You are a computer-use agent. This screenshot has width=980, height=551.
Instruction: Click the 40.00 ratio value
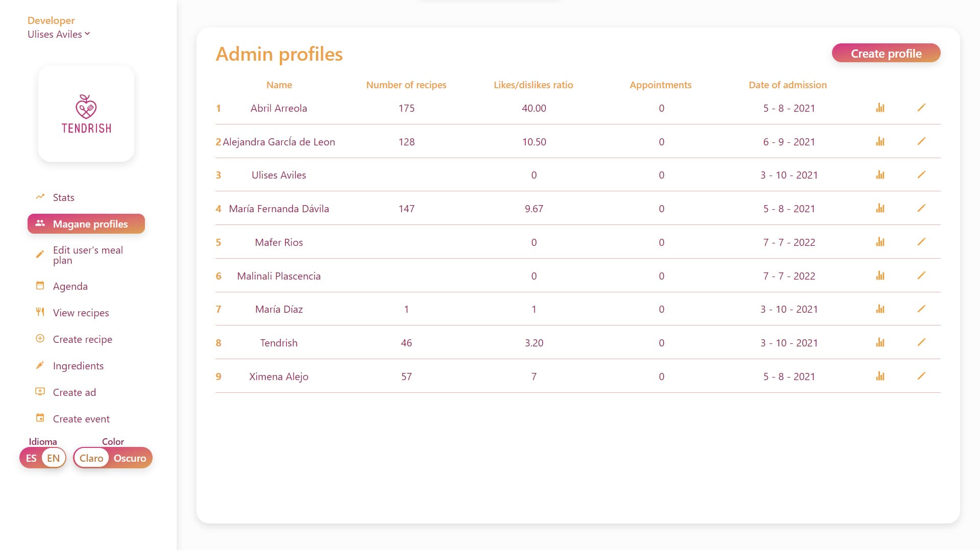(x=534, y=108)
